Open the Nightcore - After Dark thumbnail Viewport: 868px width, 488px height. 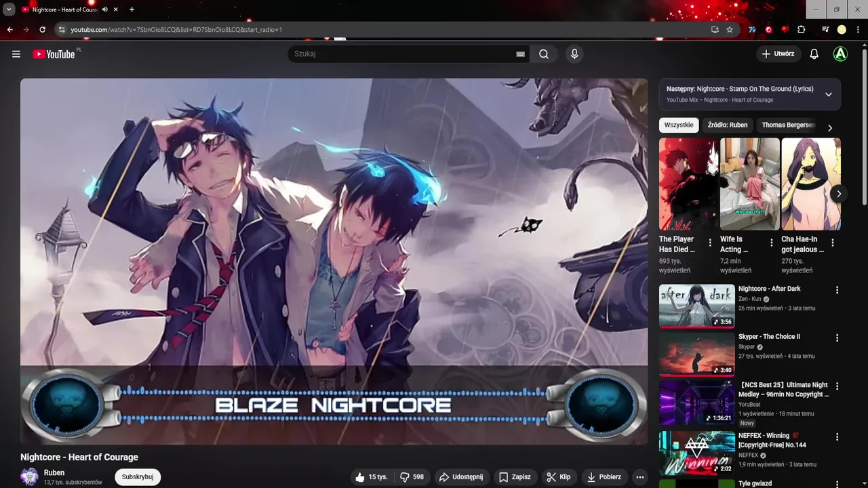697,306
